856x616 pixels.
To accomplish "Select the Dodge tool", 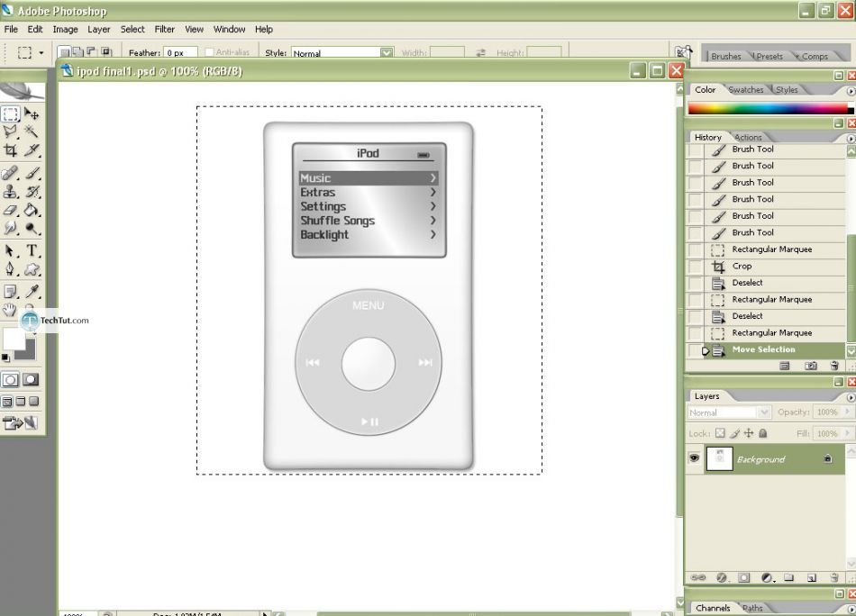I will [x=32, y=229].
